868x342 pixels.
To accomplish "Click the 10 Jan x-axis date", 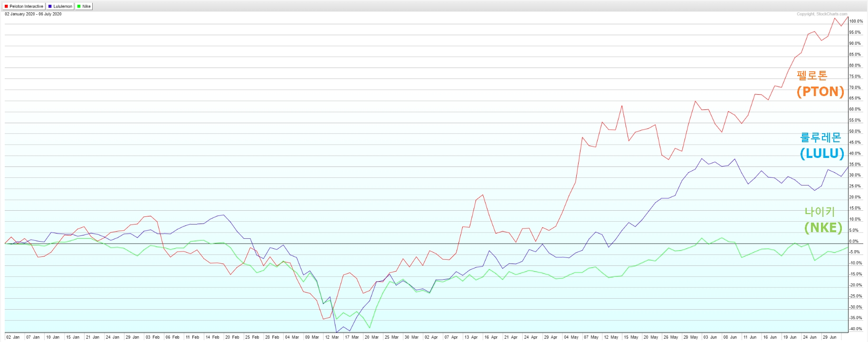I will tap(53, 337).
